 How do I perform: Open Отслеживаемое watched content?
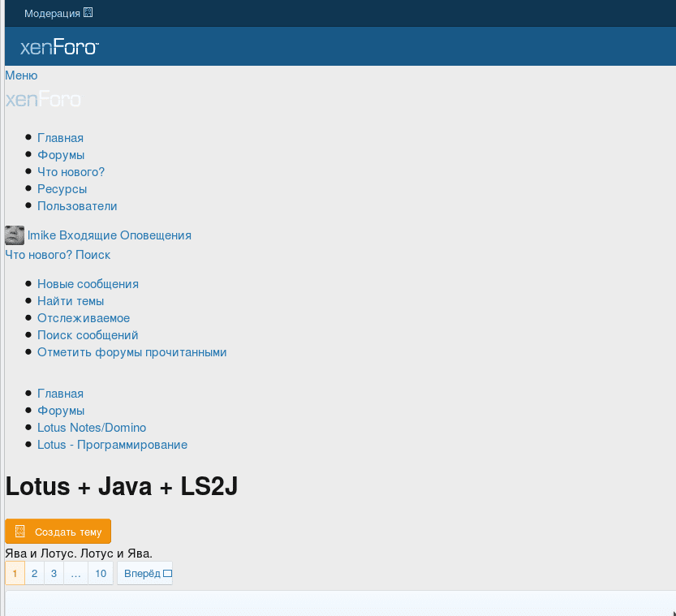click(x=84, y=318)
